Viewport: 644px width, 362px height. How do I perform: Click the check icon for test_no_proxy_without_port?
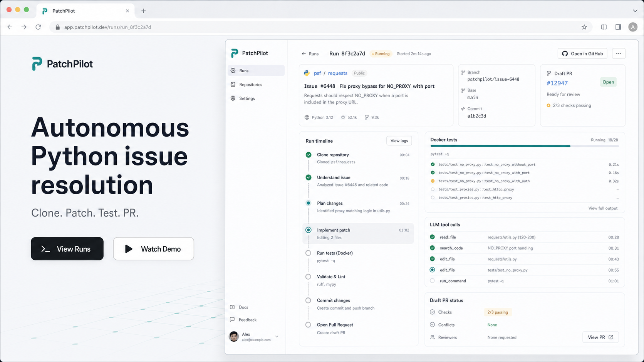(433, 164)
